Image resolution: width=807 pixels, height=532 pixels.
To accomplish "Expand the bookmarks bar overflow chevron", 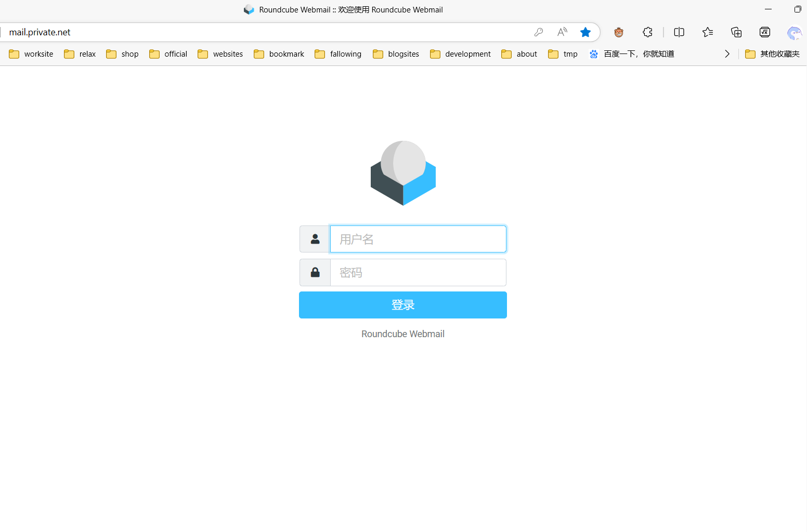I will point(727,54).
